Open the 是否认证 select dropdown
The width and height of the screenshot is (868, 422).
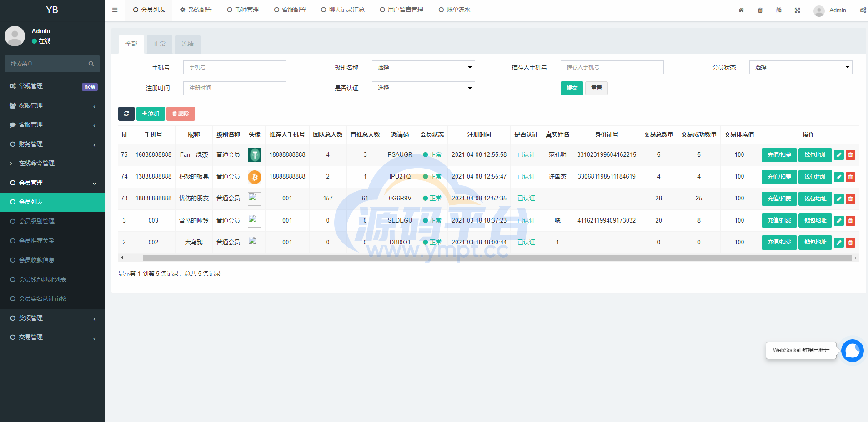[423, 88]
